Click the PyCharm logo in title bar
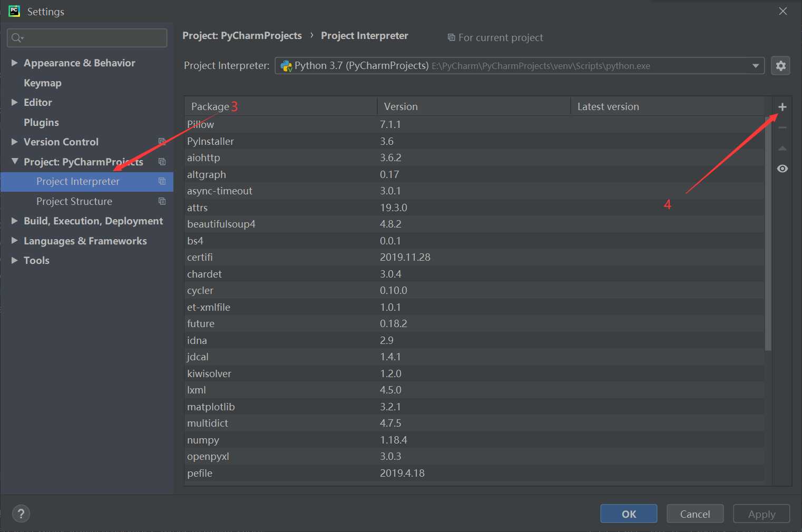Screen dimensions: 802x532 click(14, 11)
